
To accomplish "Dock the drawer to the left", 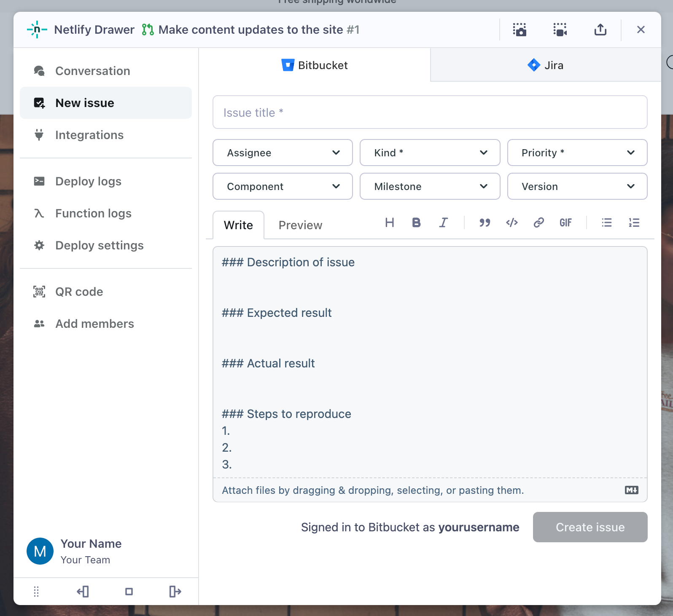I will click(x=83, y=592).
